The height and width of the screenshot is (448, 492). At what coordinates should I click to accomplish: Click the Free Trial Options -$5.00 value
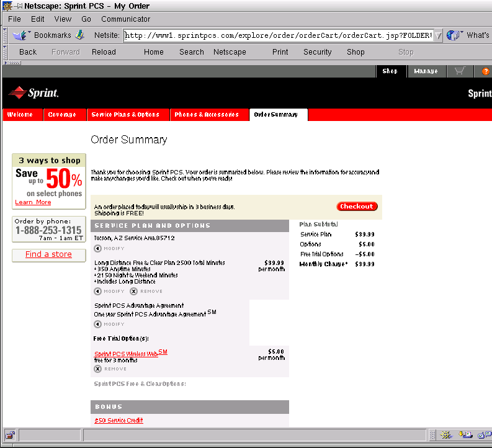pyautogui.click(x=365, y=254)
